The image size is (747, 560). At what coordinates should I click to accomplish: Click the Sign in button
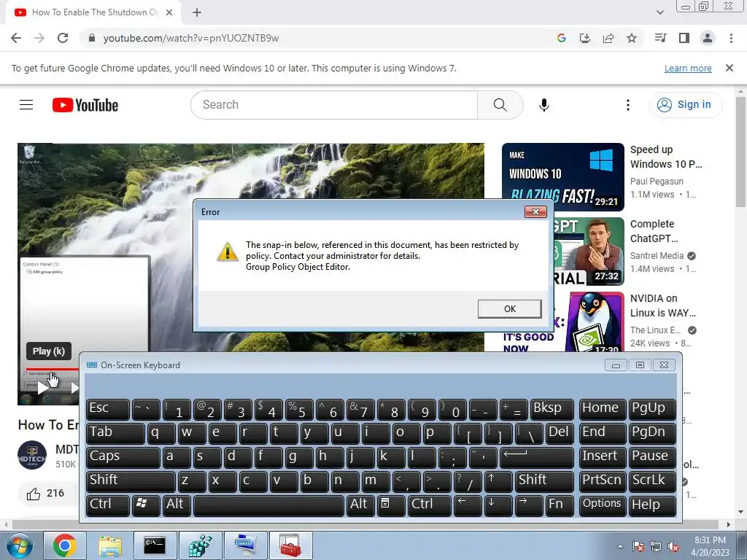685,105
